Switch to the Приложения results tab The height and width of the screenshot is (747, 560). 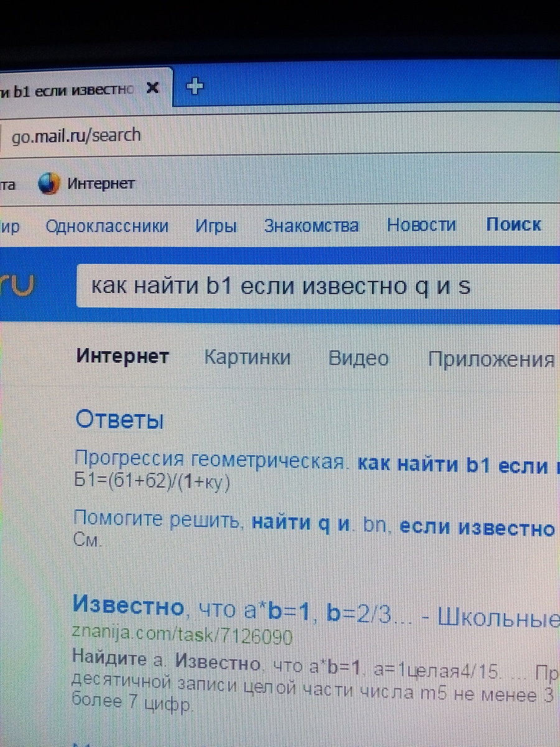coord(491,360)
